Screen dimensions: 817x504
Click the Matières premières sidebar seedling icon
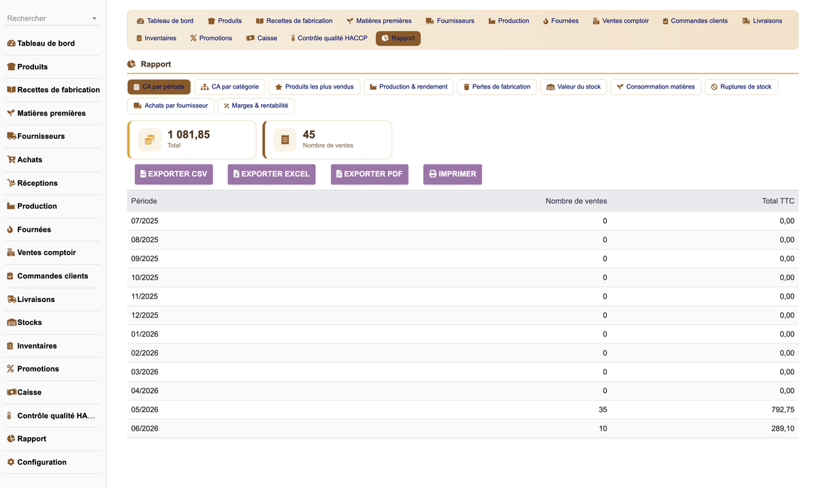(11, 114)
